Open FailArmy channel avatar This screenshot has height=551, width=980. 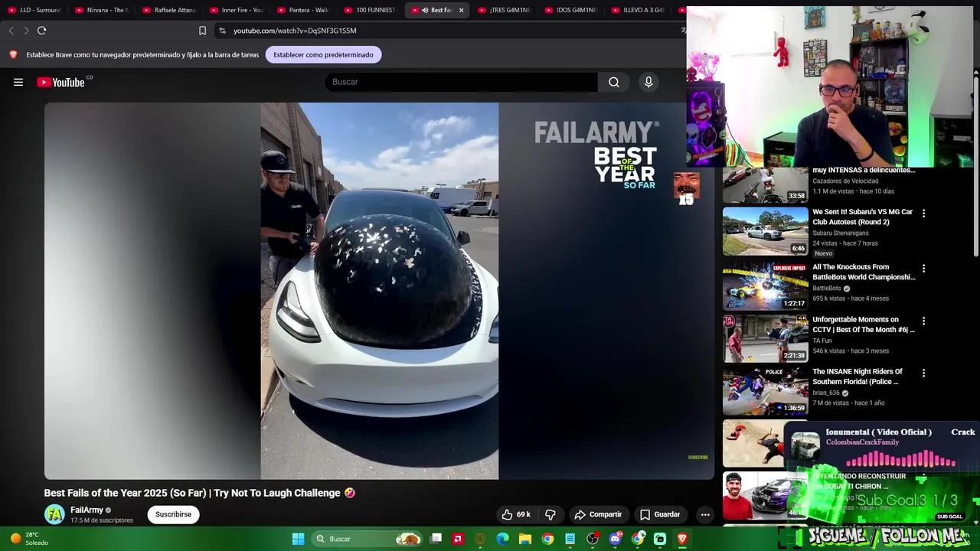(54, 514)
